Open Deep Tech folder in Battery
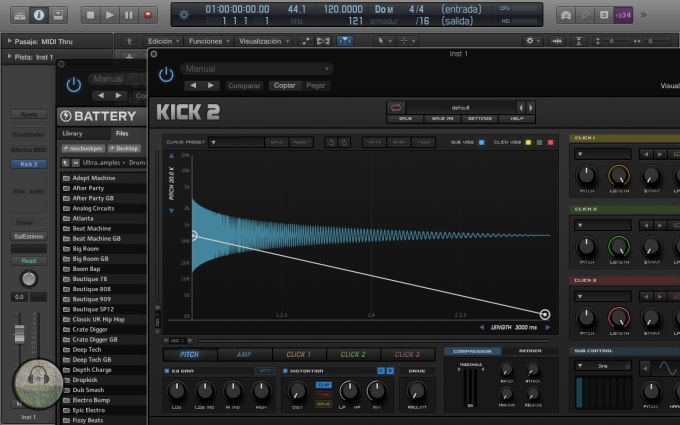Screen dimensions: 680x425 point(87,350)
